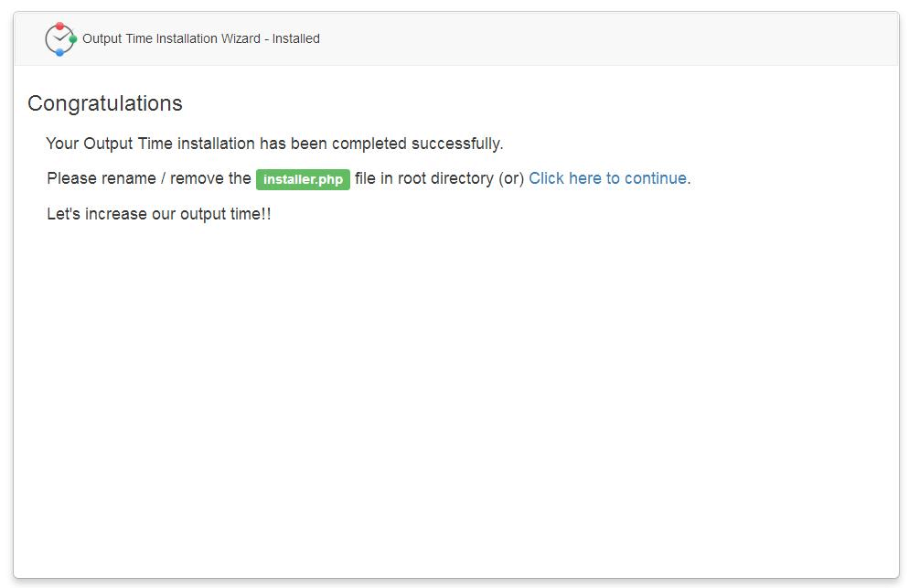909x588 pixels.
Task: Click the Please rename / remove the text
Action: pyautogui.click(x=149, y=178)
